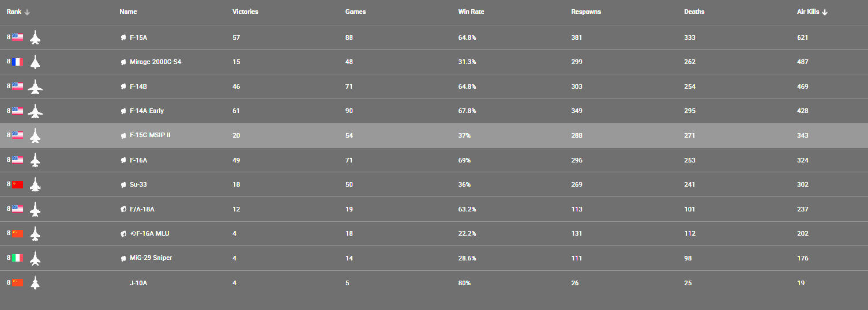Click the US flag on the F-16A row
Screen dimensions: 868x310
click(17, 160)
